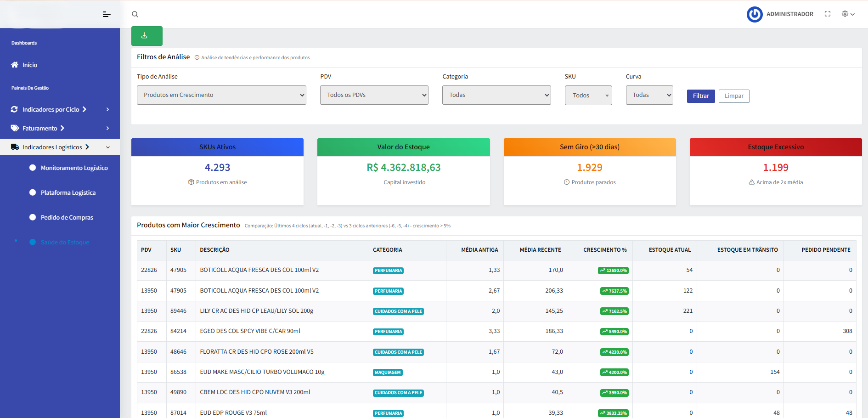Sort table by CRESCIMENTO % column header
The height and width of the screenshot is (418, 868).
point(605,250)
